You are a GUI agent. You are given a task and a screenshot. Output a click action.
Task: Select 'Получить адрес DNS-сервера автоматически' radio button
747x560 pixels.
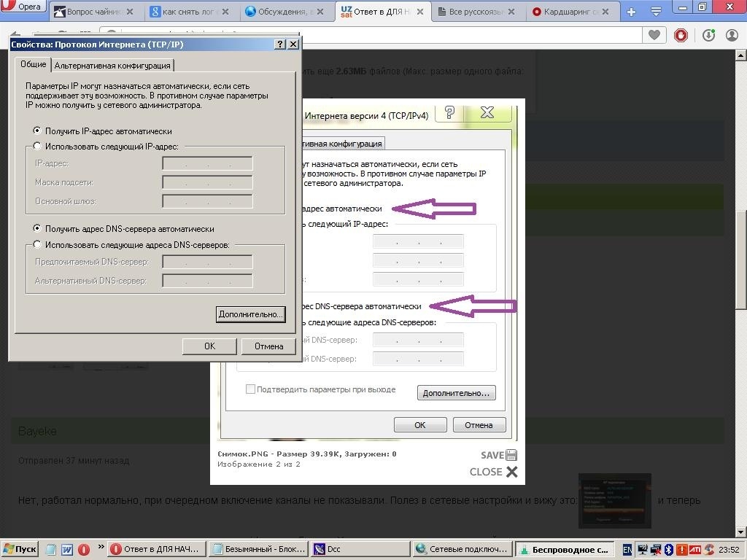tap(37, 228)
